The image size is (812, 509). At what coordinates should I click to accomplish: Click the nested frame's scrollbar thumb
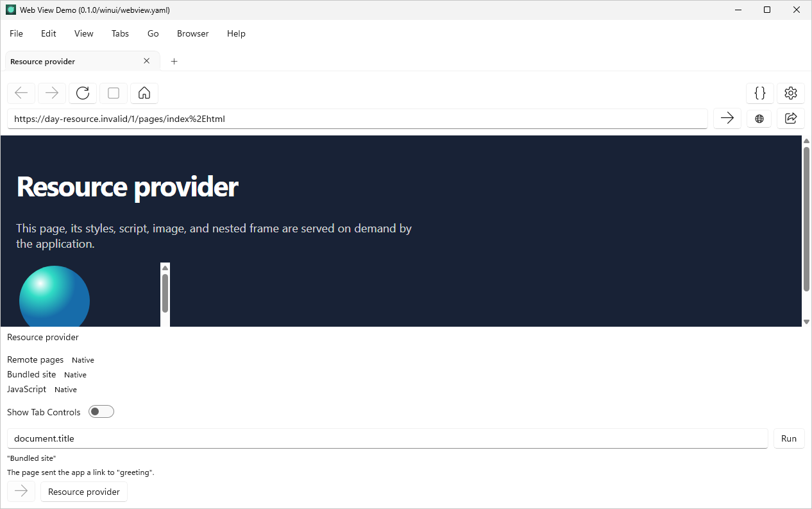(165, 293)
